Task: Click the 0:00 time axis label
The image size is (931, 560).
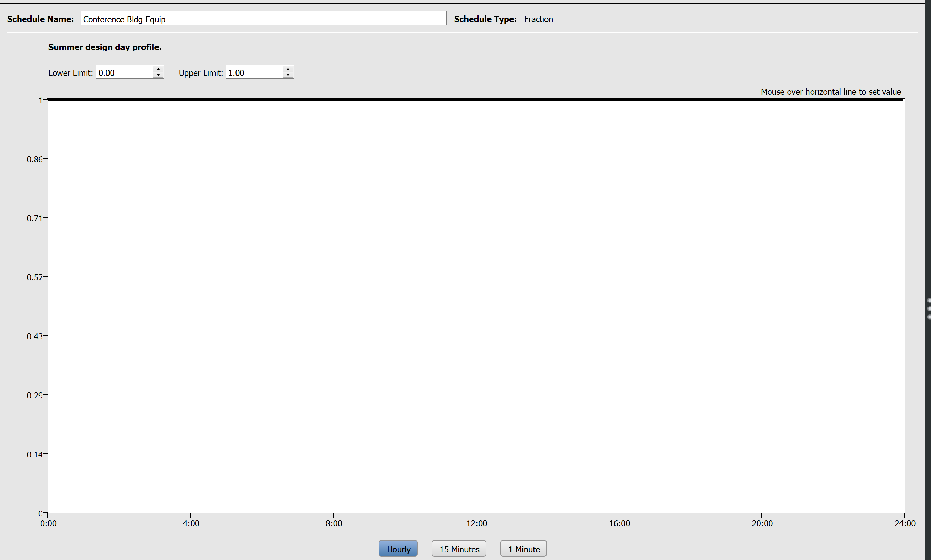Action: 48,523
